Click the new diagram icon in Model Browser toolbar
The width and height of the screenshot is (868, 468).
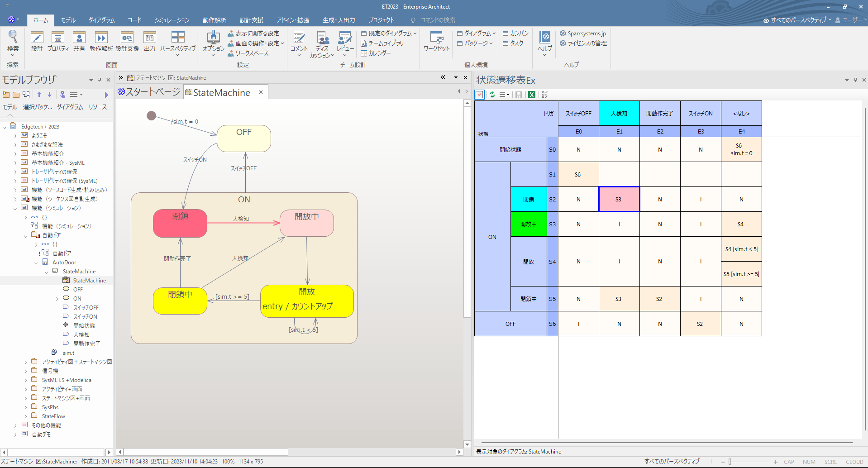(x=26, y=95)
